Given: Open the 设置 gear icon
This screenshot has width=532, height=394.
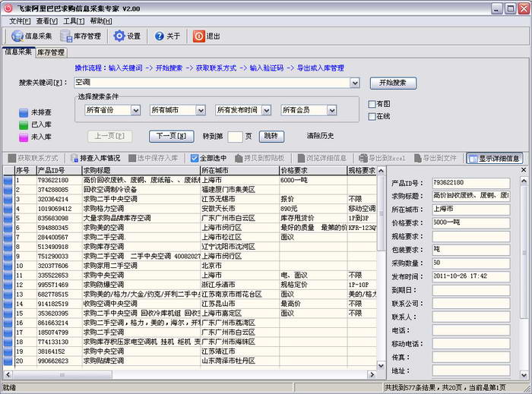Looking at the screenshot, I should pyautogui.click(x=119, y=36).
